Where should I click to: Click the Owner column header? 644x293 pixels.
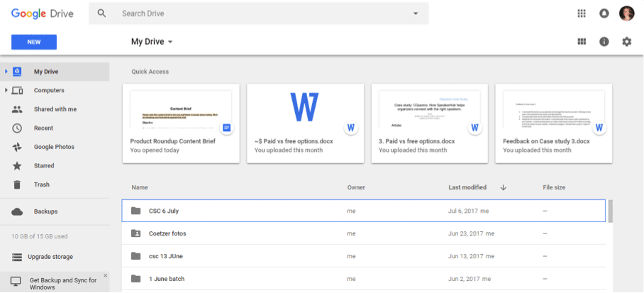click(x=356, y=187)
